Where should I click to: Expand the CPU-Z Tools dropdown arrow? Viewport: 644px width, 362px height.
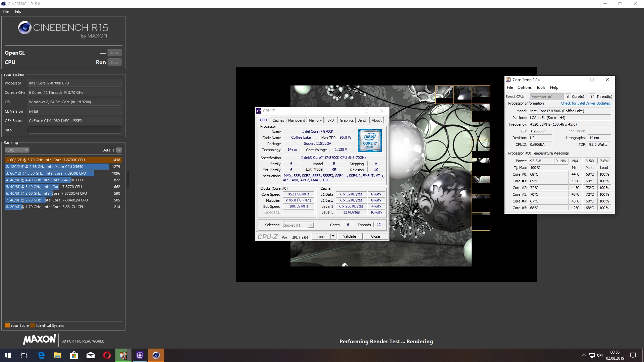(333, 236)
